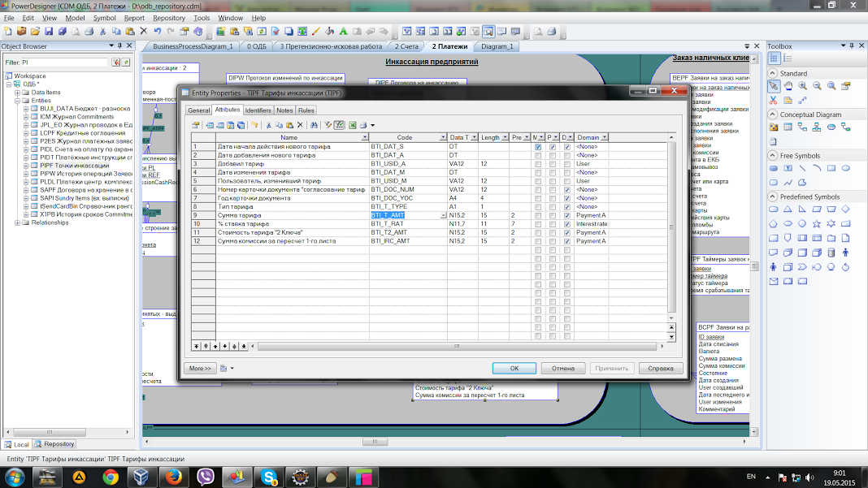Click the OK button
868x488 pixels.
(514, 369)
